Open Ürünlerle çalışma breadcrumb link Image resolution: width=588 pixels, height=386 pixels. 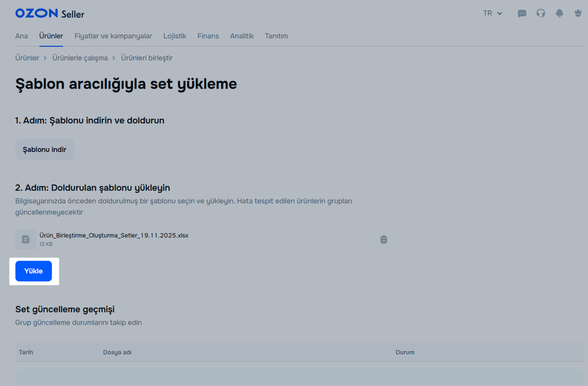pyautogui.click(x=80, y=58)
